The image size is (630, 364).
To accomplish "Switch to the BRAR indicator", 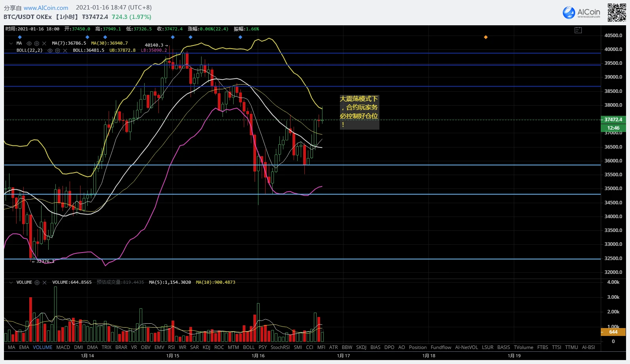I will [x=121, y=347].
